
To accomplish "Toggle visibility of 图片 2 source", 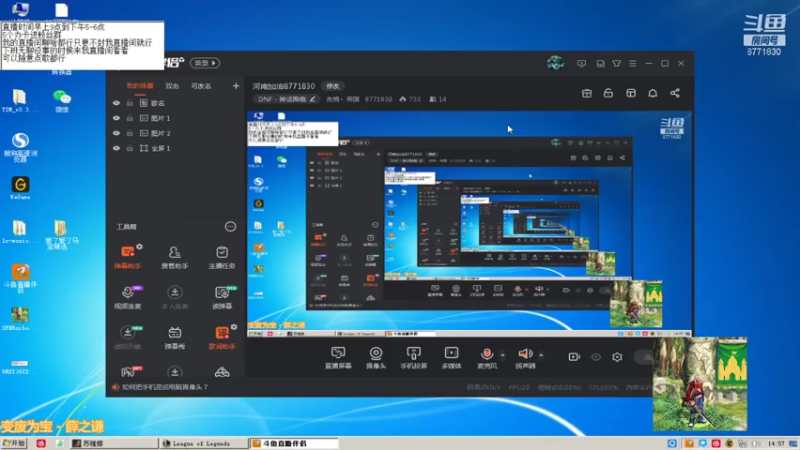I will pos(116,133).
